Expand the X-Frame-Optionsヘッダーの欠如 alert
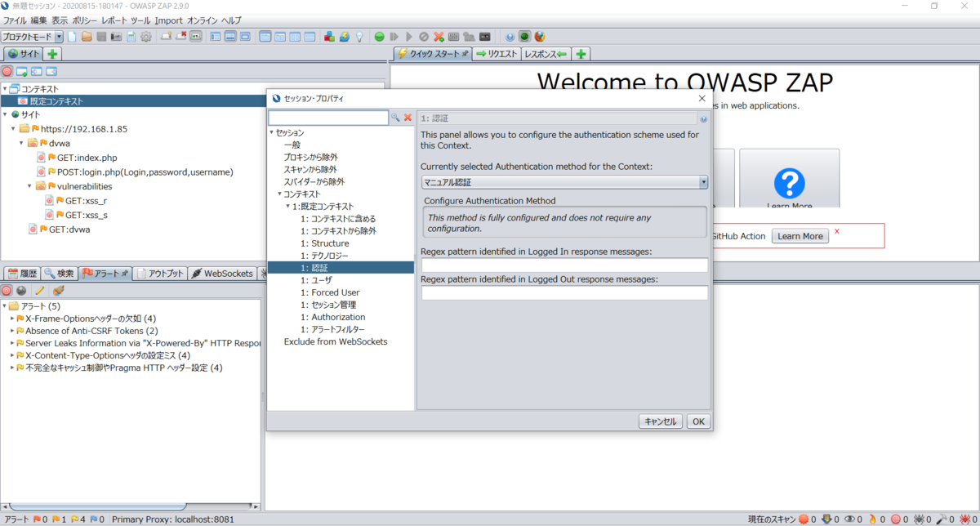980x526 pixels. pyautogui.click(x=12, y=319)
